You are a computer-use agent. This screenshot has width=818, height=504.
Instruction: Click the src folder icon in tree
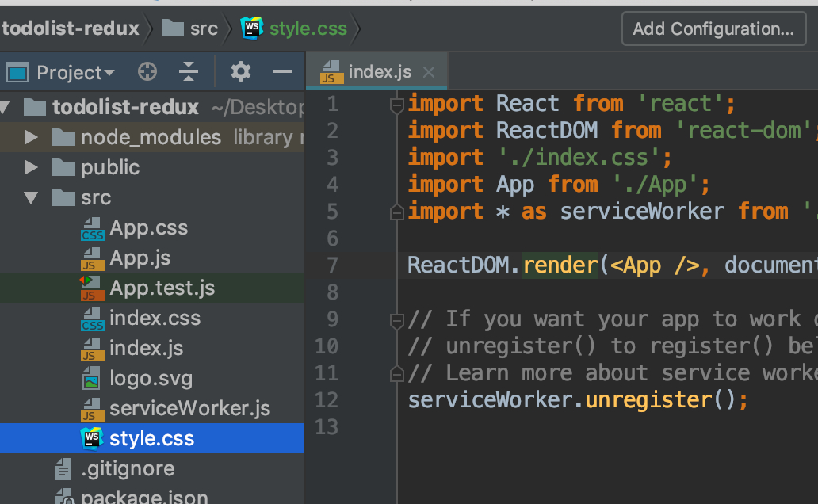pos(63,198)
